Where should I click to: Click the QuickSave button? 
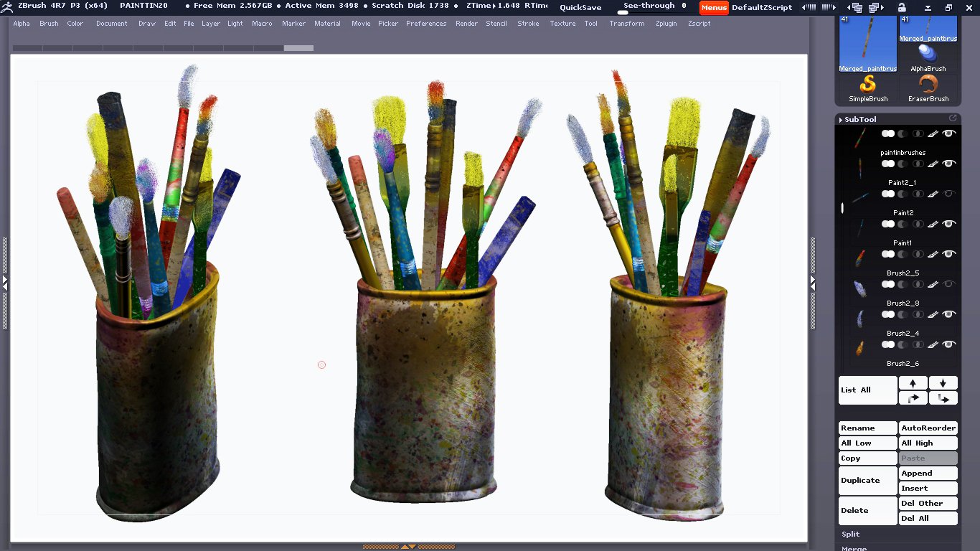click(x=580, y=7)
